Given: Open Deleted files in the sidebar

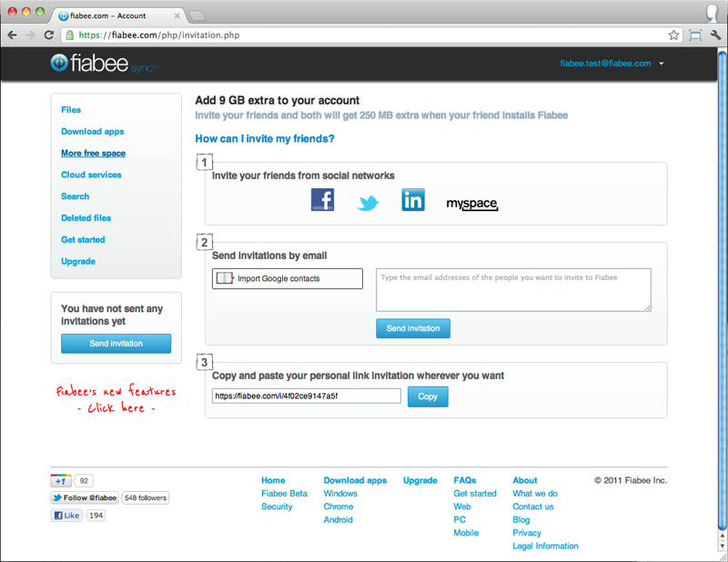Looking at the screenshot, I should (x=86, y=218).
